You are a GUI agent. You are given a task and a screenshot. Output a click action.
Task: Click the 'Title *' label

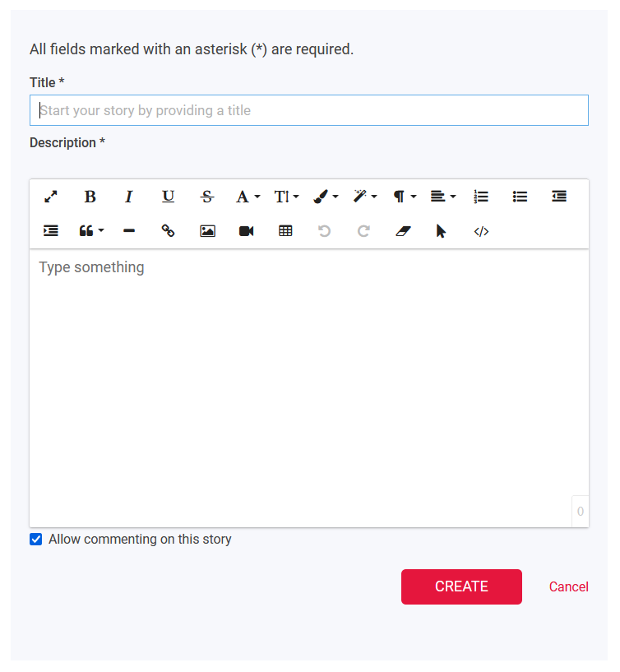coord(47,82)
